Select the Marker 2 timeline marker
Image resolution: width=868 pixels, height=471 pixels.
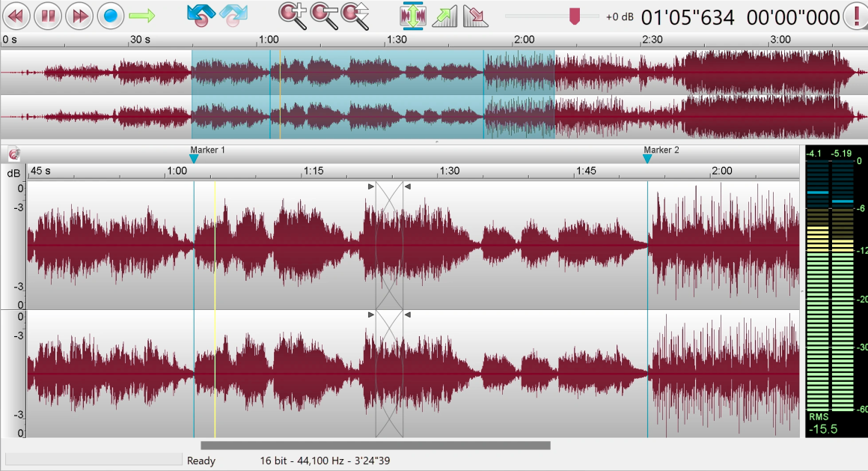[647, 159]
